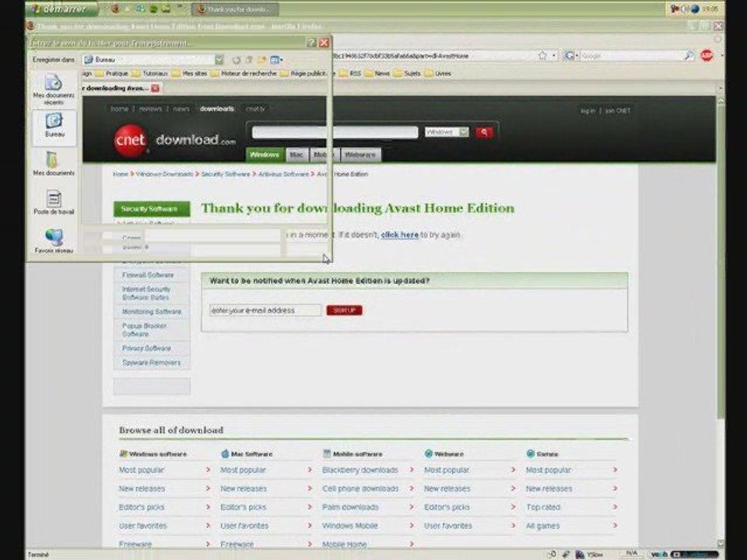Click the magnifier icon in the Google search box

tap(689, 56)
